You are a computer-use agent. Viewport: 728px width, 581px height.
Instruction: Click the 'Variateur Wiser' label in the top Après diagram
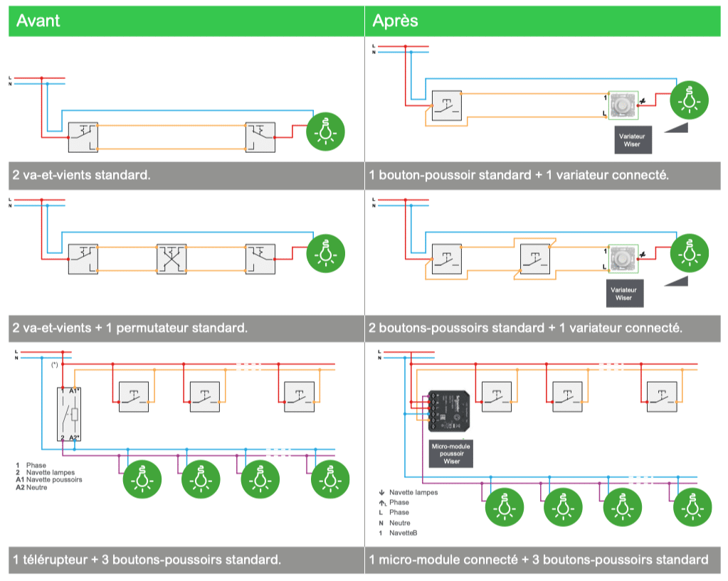[633, 140]
